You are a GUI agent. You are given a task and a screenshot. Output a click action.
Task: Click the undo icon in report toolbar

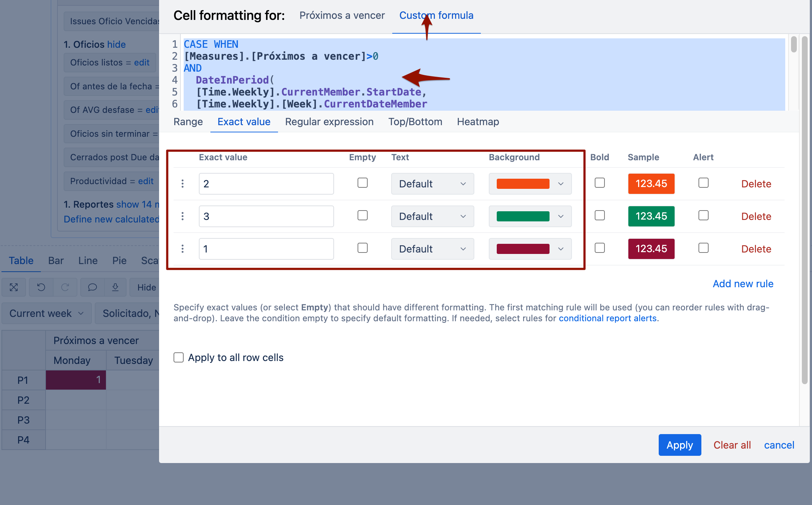41,287
